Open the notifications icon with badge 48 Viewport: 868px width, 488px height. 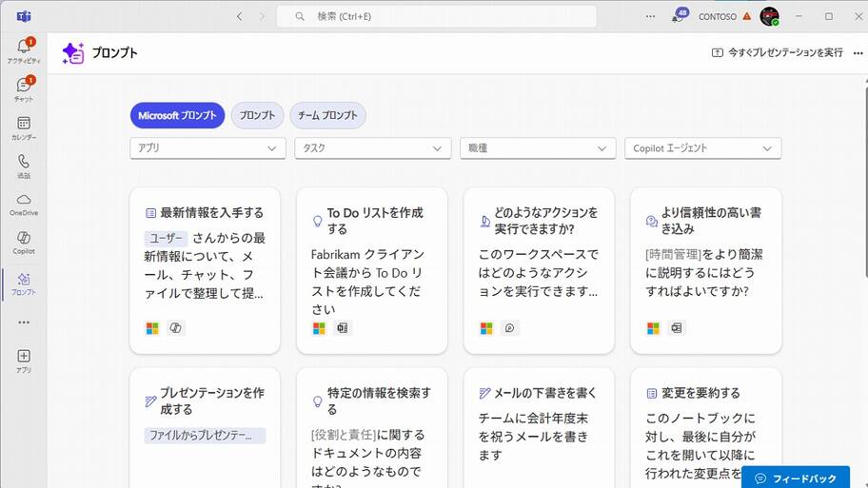pos(679,15)
